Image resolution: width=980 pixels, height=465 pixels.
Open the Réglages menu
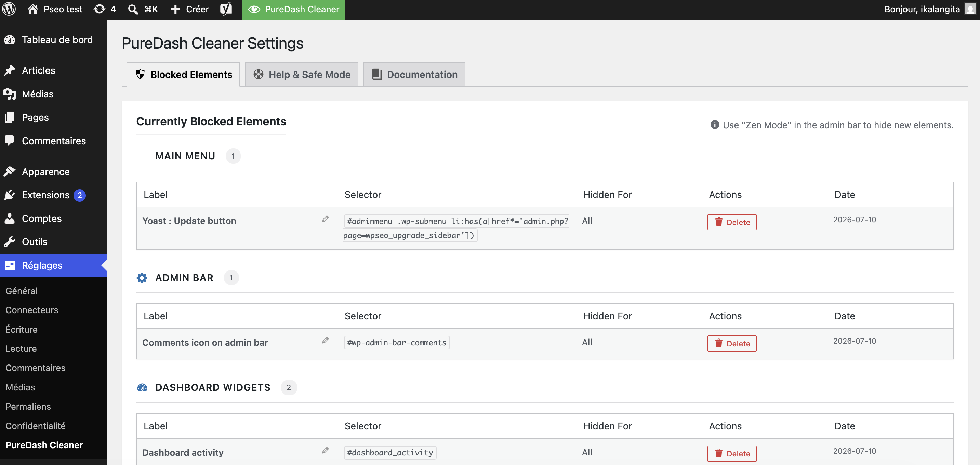pyautogui.click(x=53, y=265)
